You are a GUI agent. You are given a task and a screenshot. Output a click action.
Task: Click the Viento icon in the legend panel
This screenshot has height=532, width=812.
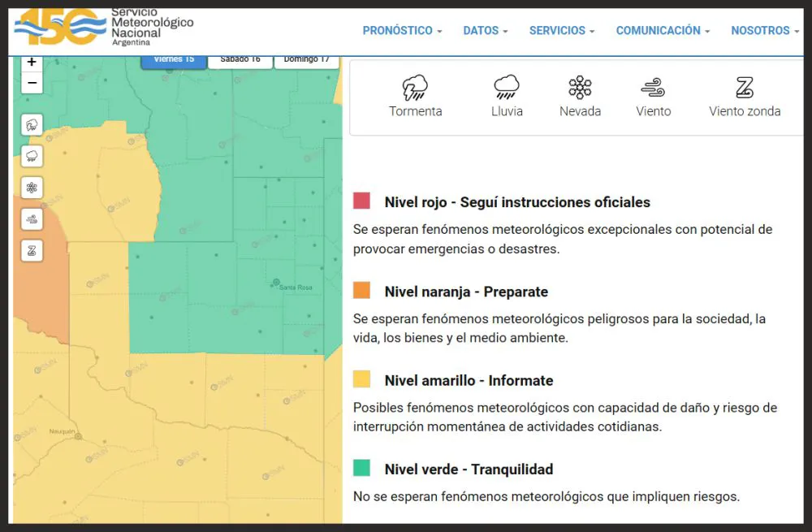point(653,88)
